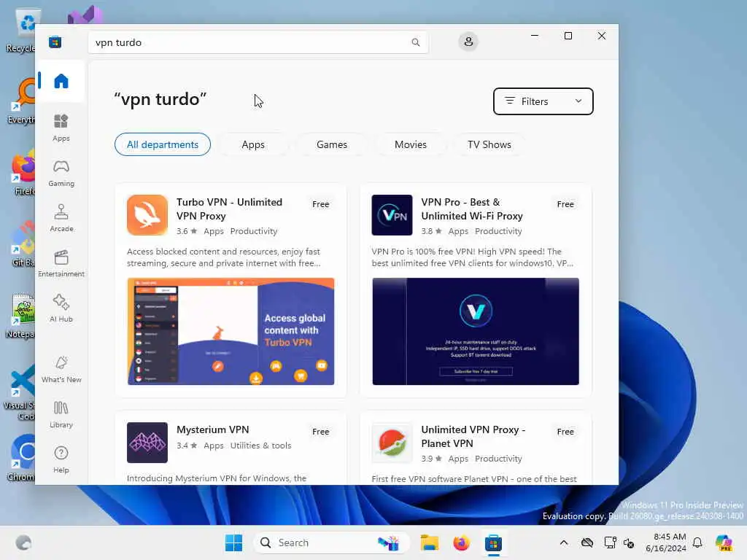Open Mysterium VPN title
This screenshot has width=747, height=560.
[x=212, y=429]
